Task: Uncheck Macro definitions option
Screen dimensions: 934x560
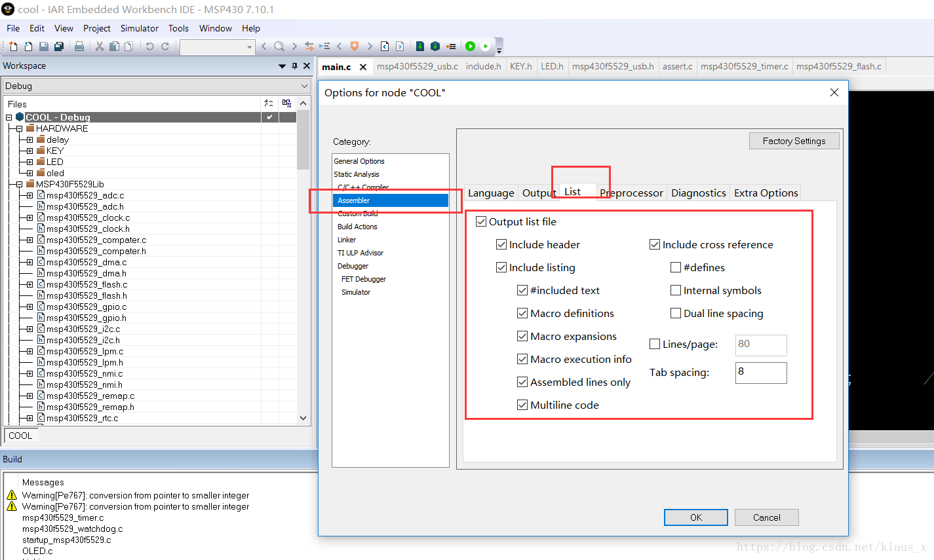Action: point(522,313)
